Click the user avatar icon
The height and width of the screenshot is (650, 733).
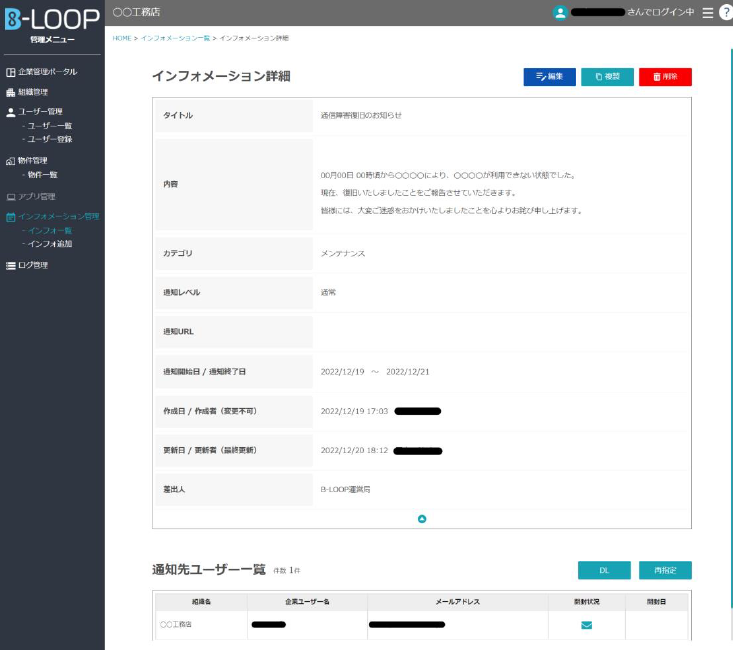click(560, 12)
